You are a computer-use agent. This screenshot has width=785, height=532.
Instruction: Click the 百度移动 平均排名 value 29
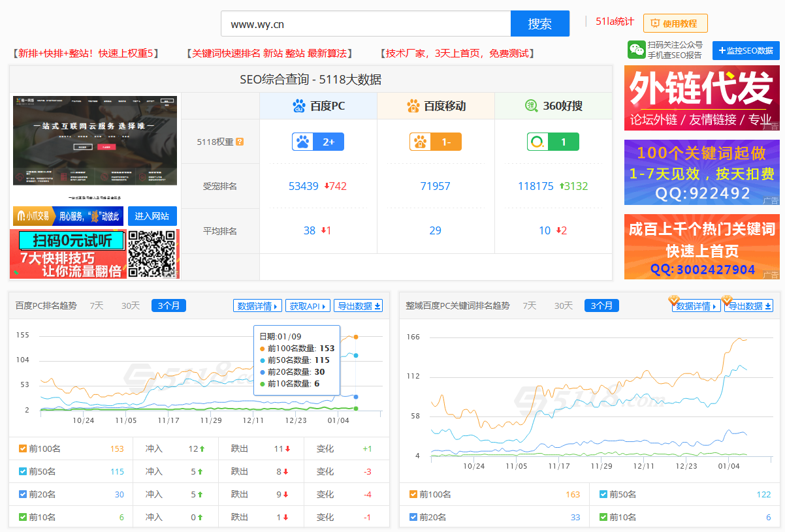click(436, 230)
